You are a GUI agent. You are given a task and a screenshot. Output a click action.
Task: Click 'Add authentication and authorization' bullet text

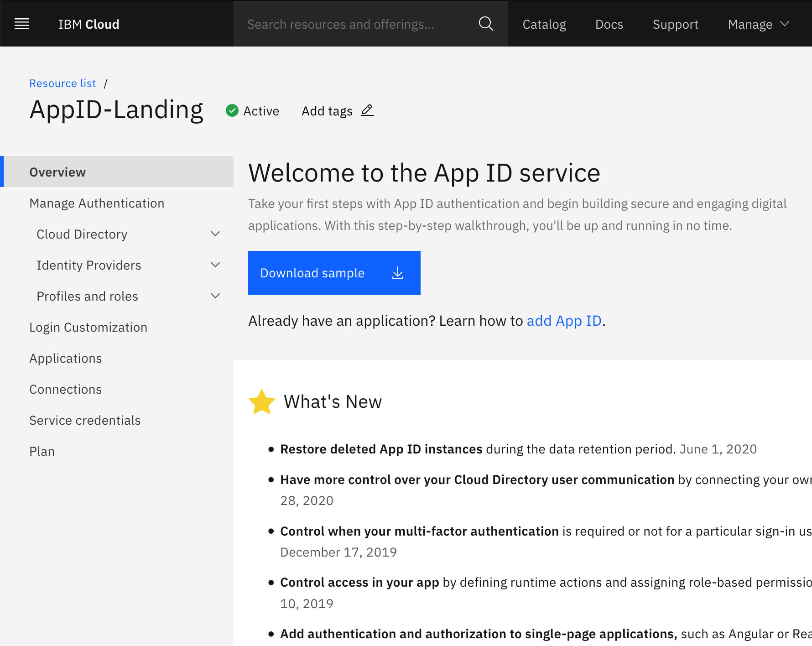(x=479, y=634)
